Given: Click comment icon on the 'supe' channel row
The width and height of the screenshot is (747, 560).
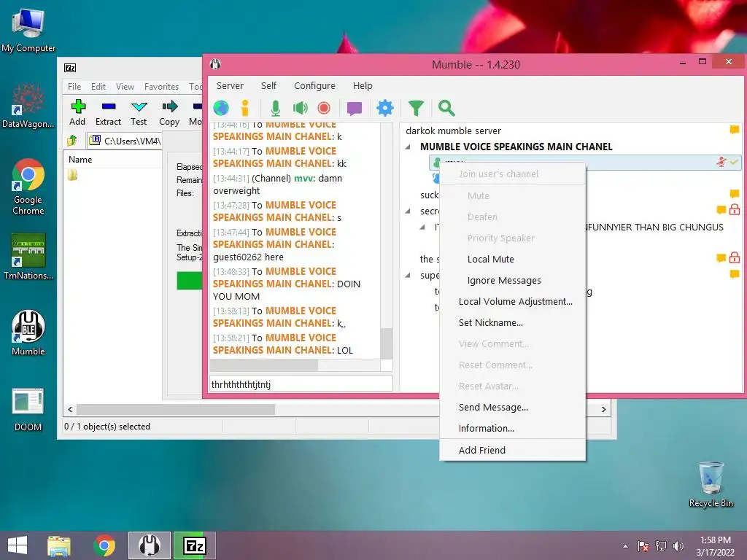Looking at the screenshot, I should coord(734,274).
